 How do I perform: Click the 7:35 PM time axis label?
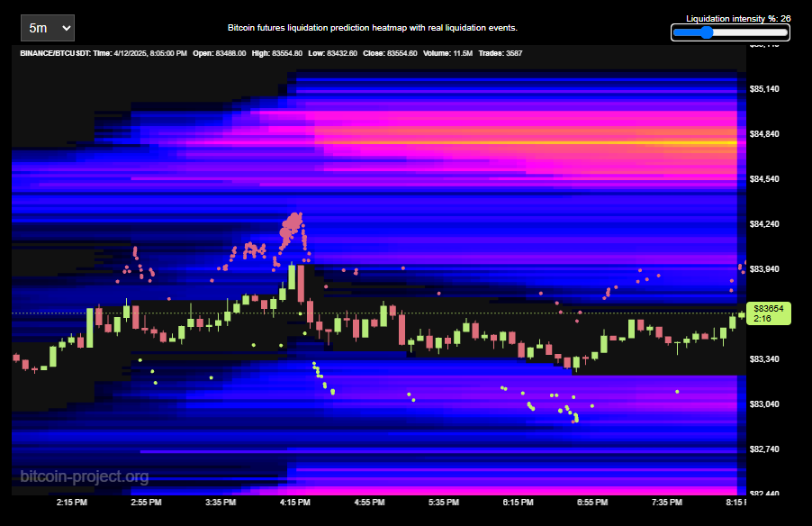pyautogui.click(x=667, y=503)
